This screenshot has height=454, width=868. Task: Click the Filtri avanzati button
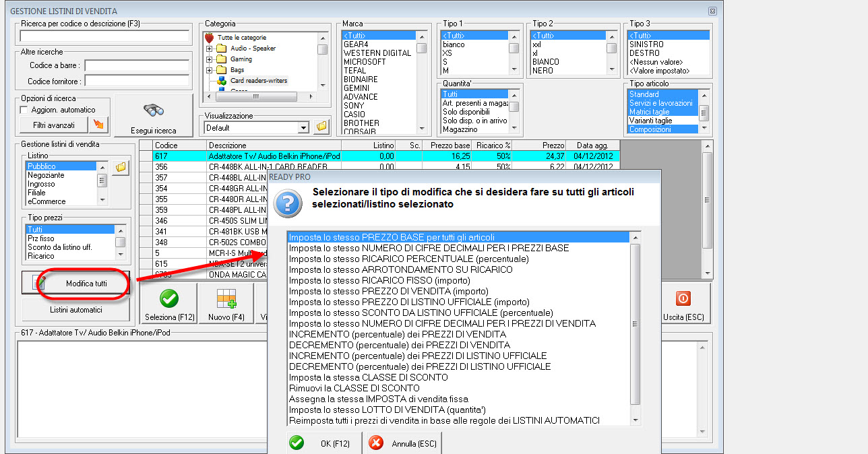pyautogui.click(x=53, y=125)
